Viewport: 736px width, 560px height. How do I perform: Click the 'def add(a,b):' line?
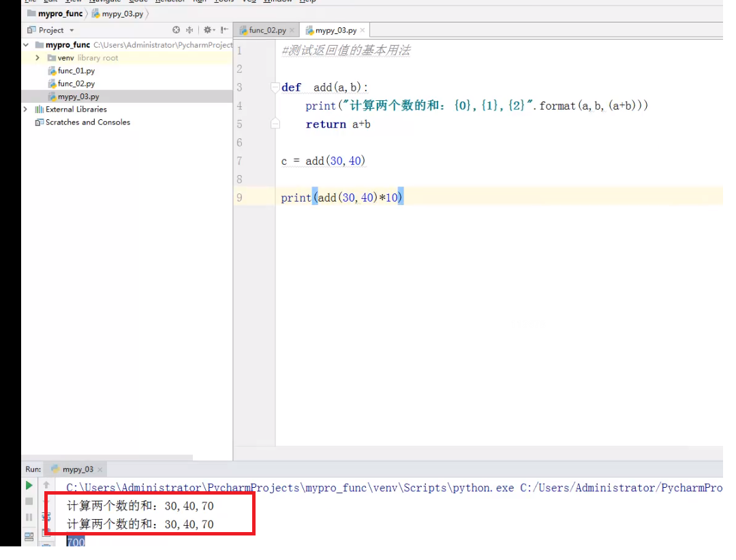324,87
